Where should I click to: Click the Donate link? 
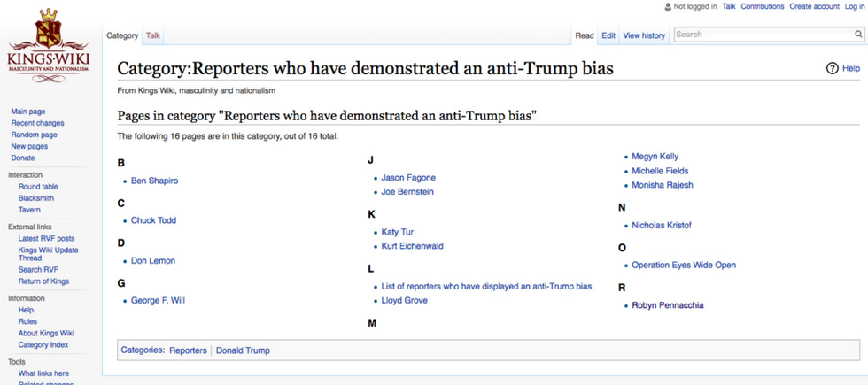(23, 158)
